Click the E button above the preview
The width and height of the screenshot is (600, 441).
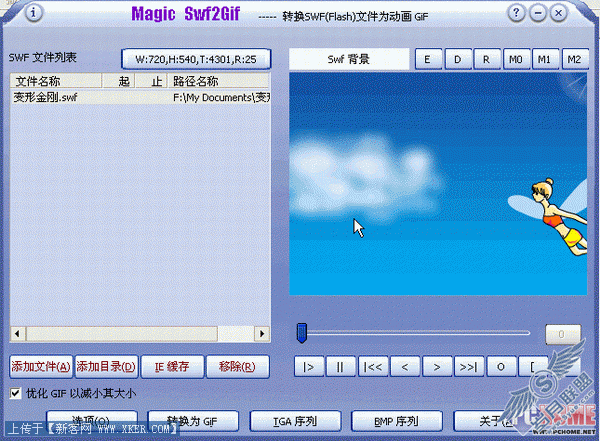tap(427, 59)
